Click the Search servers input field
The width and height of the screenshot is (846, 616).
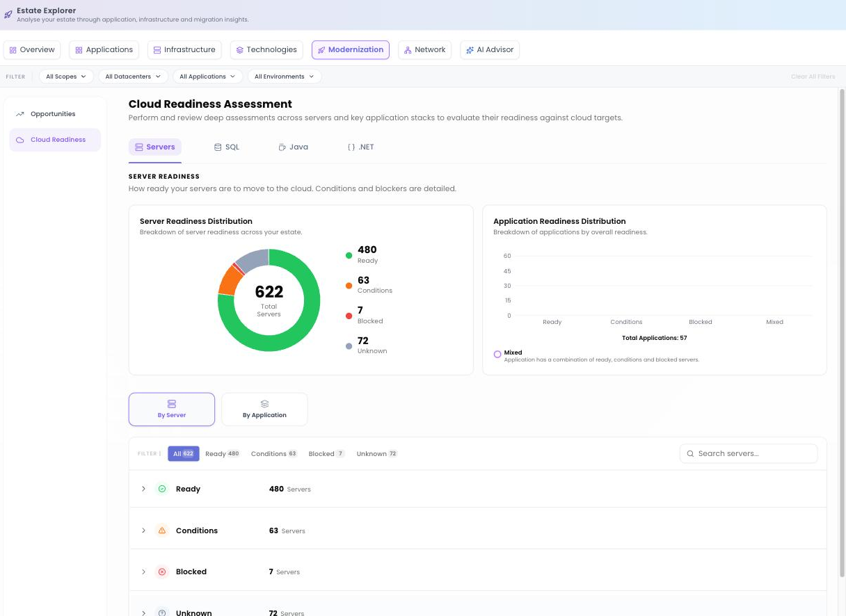(749, 453)
